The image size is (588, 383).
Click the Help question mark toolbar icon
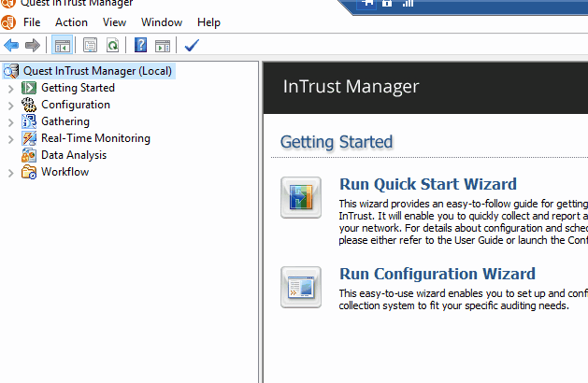coord(140,46)
